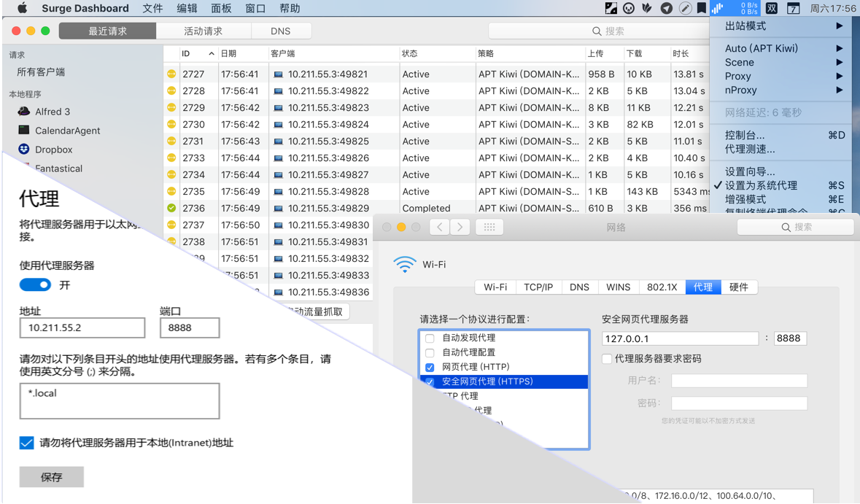Click the proxy address field showing 10.211.55.2

[82, 328]
